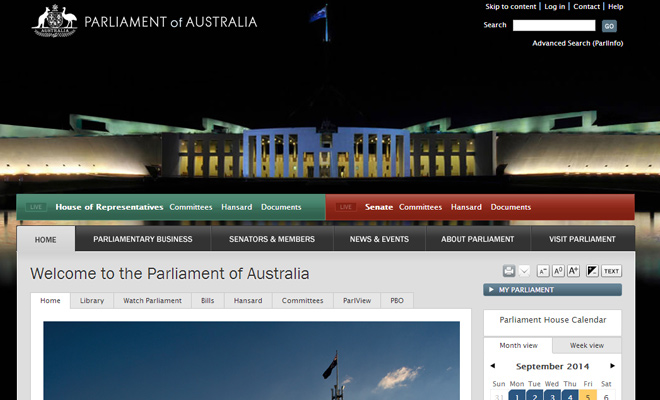Open Advanced Search (ParlInfo) link
660x400 pixels.
(578, 43)
